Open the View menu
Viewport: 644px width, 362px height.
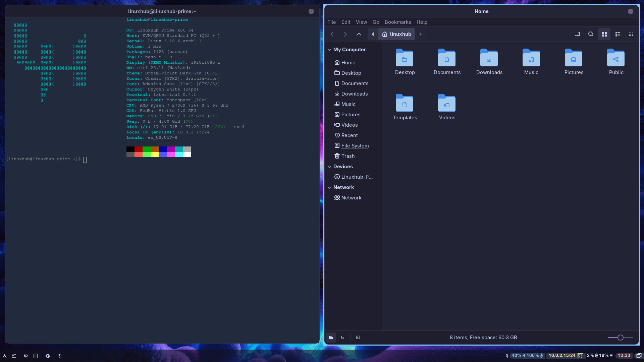(361, 22)
